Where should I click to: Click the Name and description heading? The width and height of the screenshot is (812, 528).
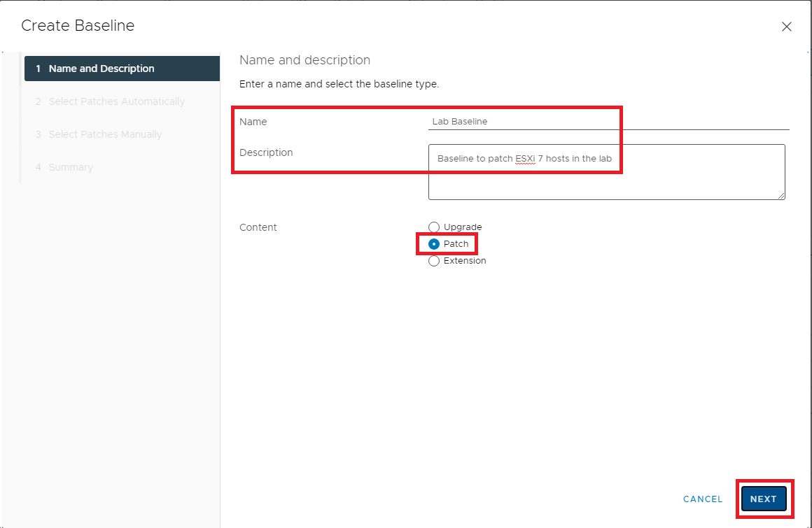click(x=304, y=60)
